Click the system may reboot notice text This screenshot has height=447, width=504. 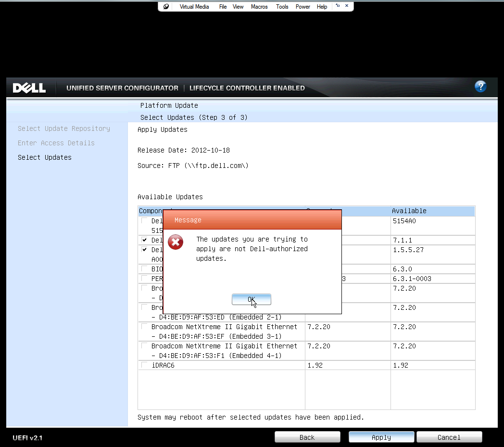251,417
